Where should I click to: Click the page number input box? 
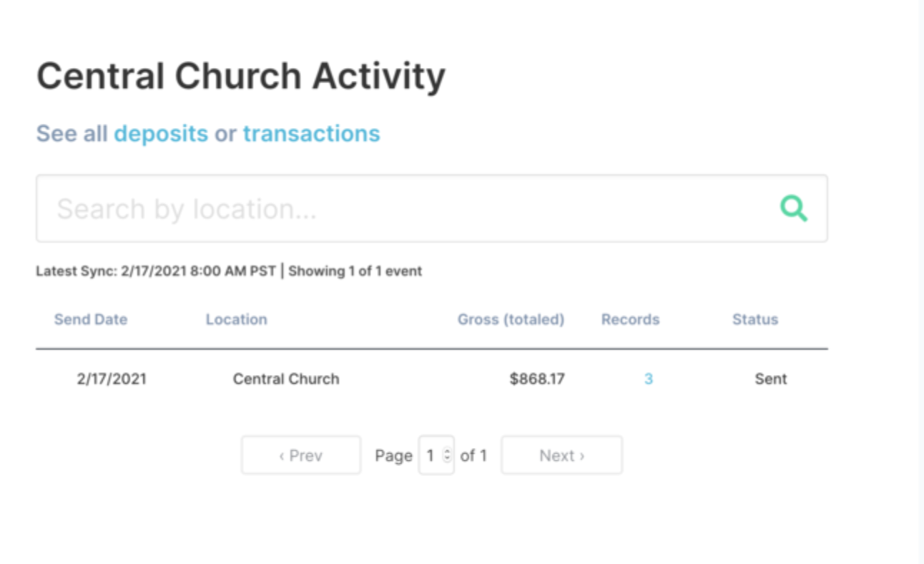coord(433,454)
